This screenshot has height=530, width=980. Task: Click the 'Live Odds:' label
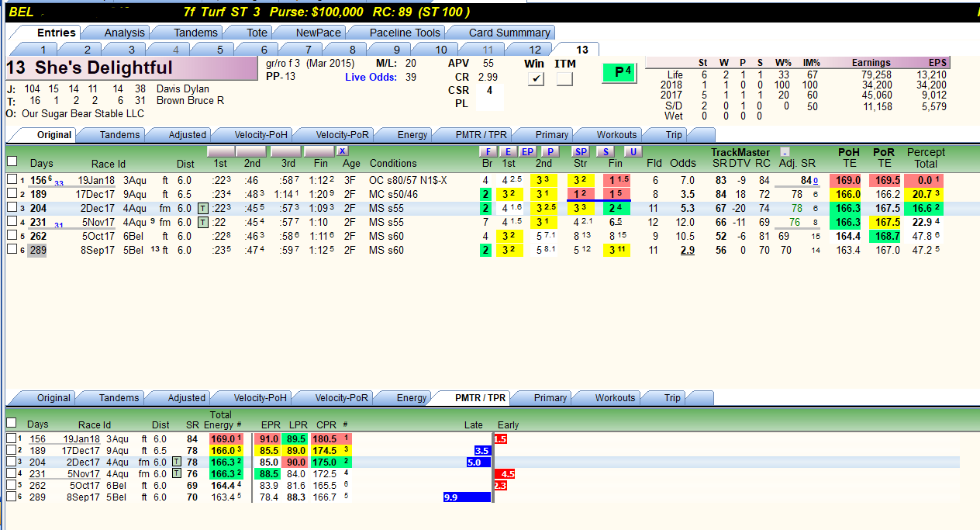click(x=371, y=77)
